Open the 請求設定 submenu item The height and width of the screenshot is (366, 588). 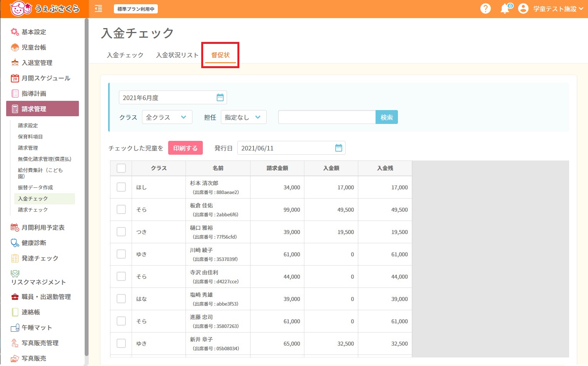tap(28, 125)
